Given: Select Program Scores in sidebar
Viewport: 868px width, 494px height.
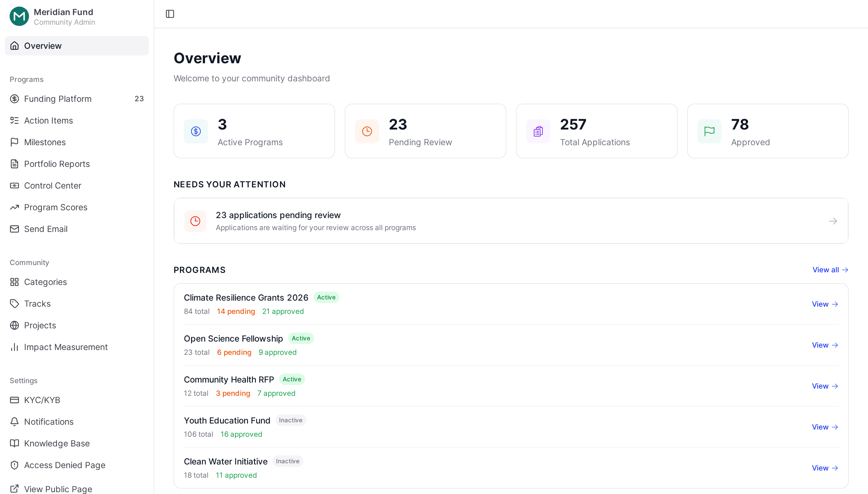Looking at the screenshot, I should click(77, 207).
